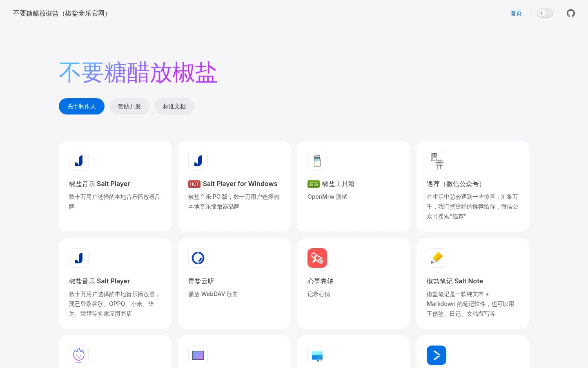Viewport: 588px width, 368px height.
Task: Toggle the light/dark theme switch
Action: click(x=545, y=13)
